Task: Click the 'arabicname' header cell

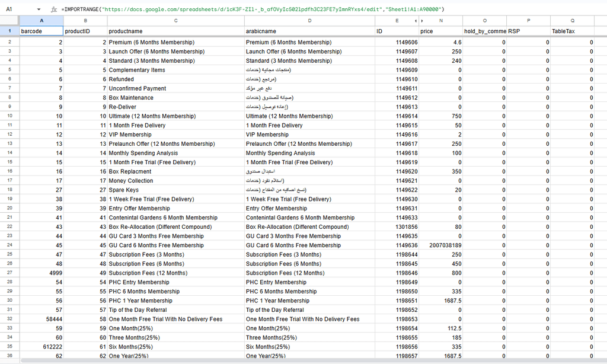Action: tap(309, 31)
